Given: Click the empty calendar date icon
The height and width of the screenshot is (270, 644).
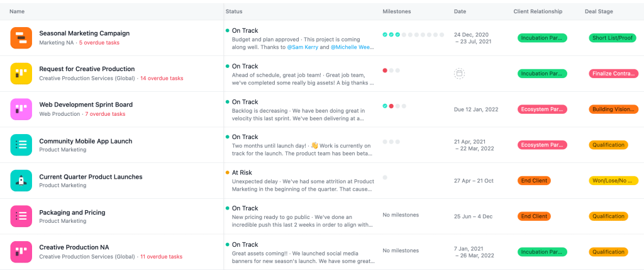Looking at the screenshot, I should 459,74.
